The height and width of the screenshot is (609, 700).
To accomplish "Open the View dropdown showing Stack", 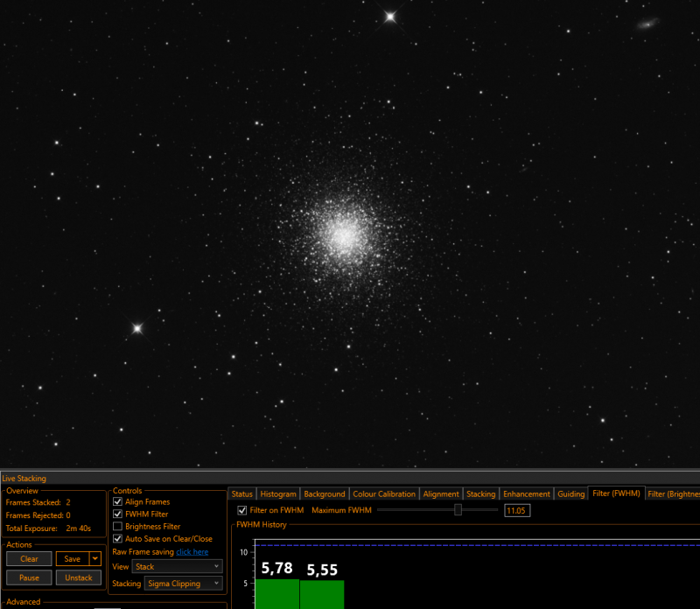I will click(178, 567).
